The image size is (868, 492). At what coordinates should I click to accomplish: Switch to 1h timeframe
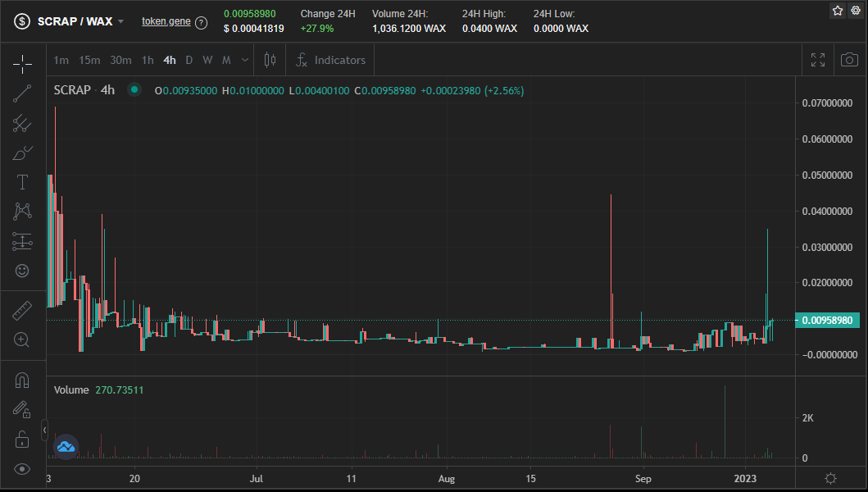click(148, 60)
